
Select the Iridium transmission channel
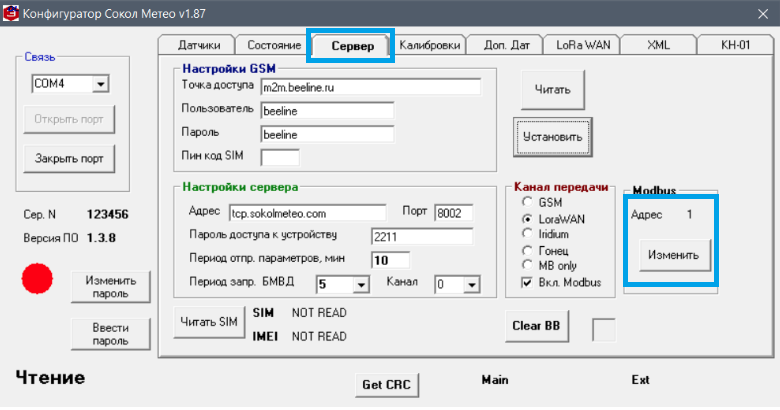click(527, 233)
